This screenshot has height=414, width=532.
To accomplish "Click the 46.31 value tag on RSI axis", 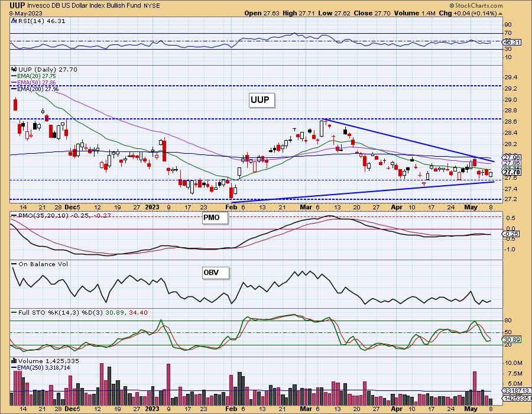I will click(x=512, y=43).
